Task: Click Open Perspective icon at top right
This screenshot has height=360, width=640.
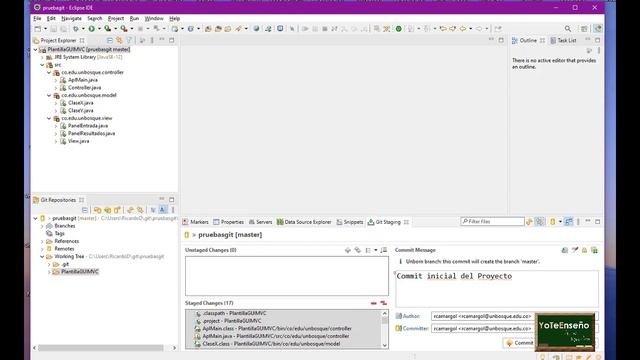Action: tap(584, 29)
